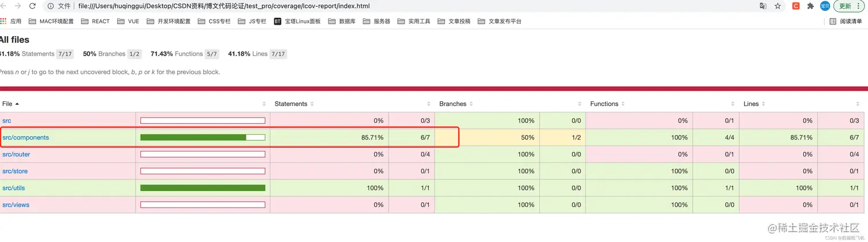This screenshot has width=868, height=242.
Task: Click the 更新 update button
Action: pos(850,6)
